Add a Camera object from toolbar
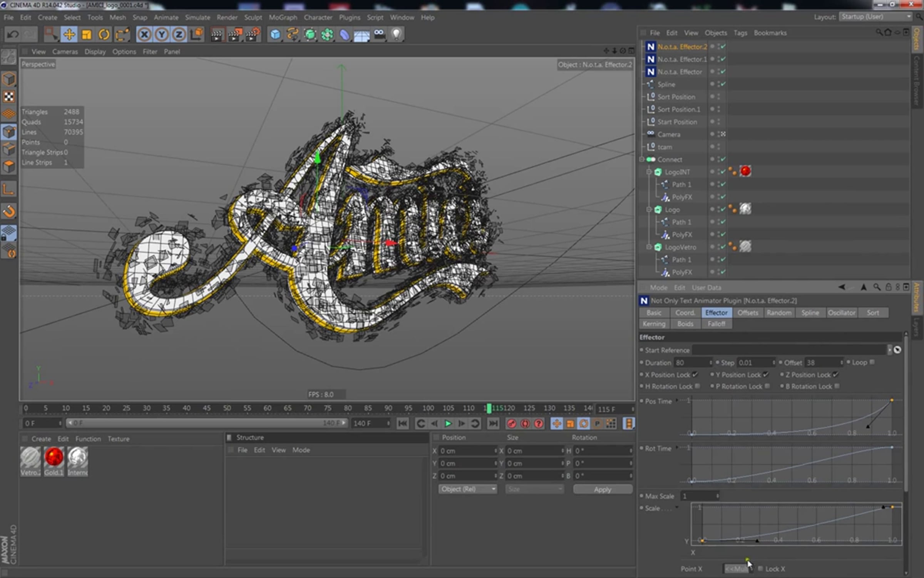 [x=379, y=35]
